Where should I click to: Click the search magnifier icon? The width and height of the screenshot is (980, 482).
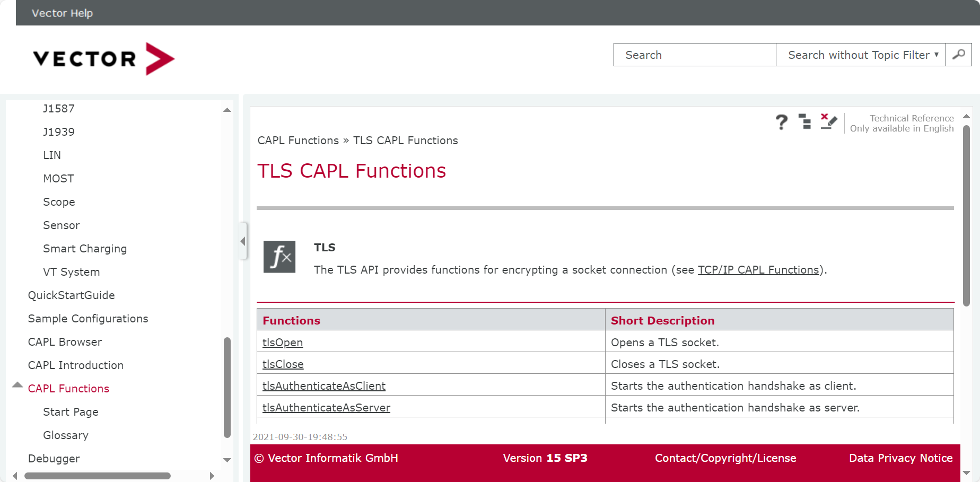point(958,55)
